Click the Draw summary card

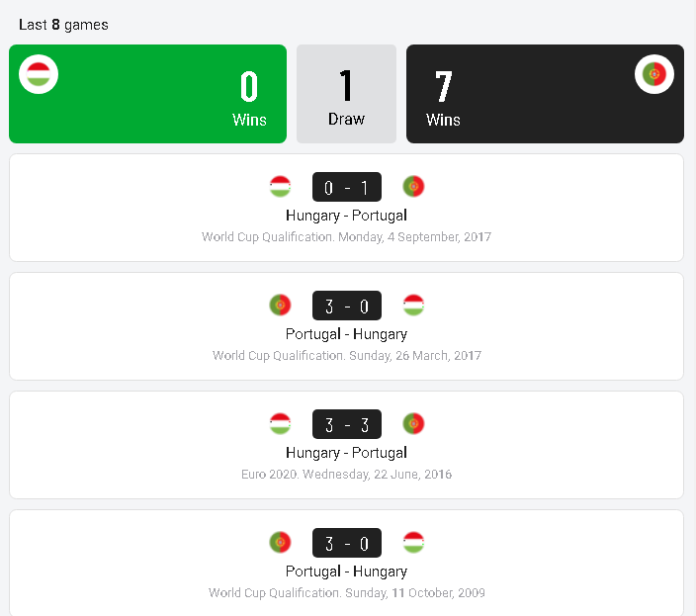coord(346,94)
